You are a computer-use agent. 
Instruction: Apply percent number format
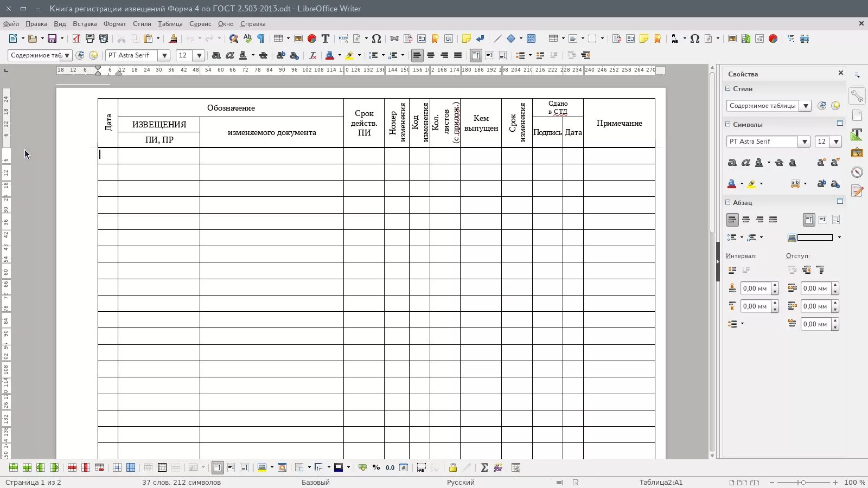[x=376, y=467]
